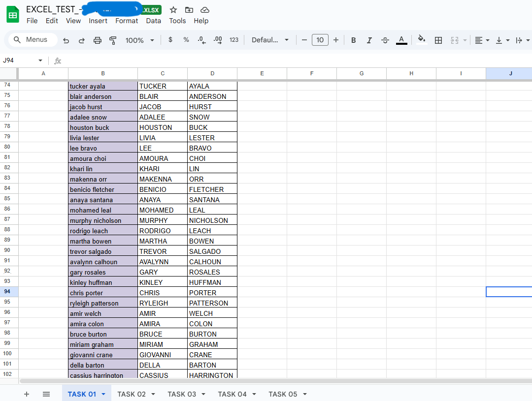Click the XLSX file badge
532x401 pixels.
point(151,10)
